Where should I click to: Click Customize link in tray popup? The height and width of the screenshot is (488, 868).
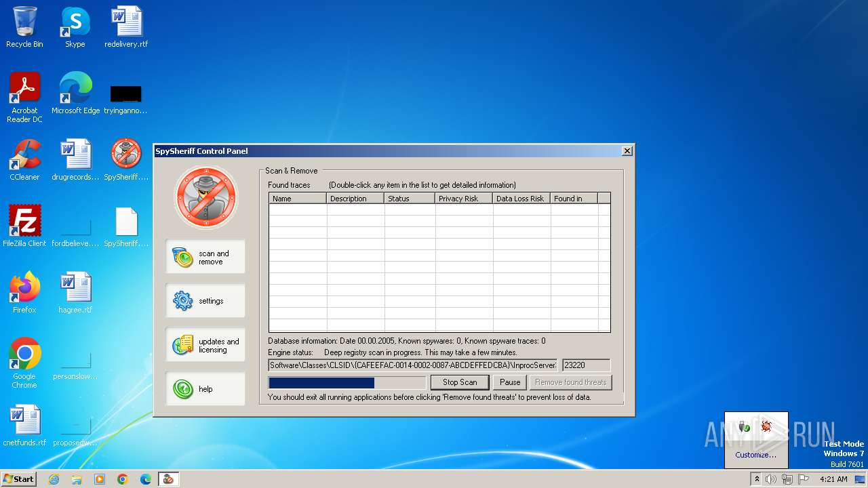[755, 455]
